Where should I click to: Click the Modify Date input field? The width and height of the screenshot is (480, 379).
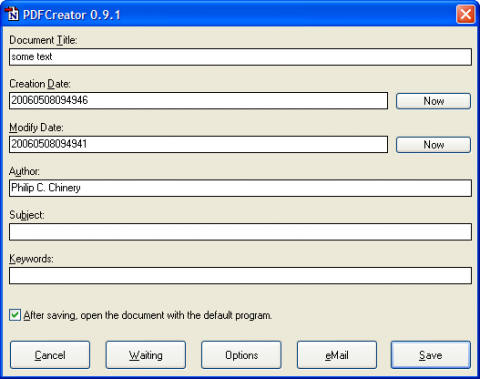[x=198, y=144]
